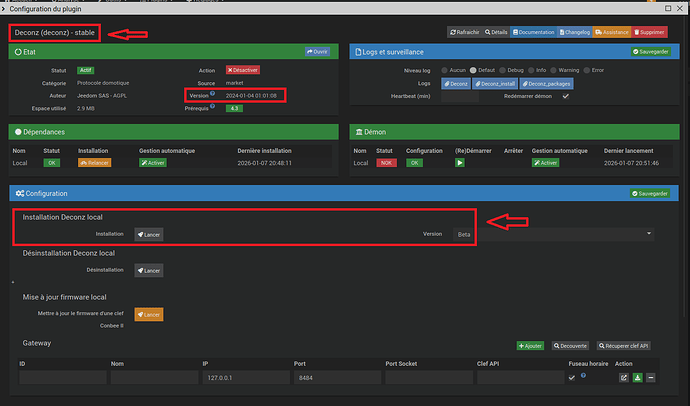
Task: Maximize the Configuration du plugin dialog
Action: coord(668,8)
